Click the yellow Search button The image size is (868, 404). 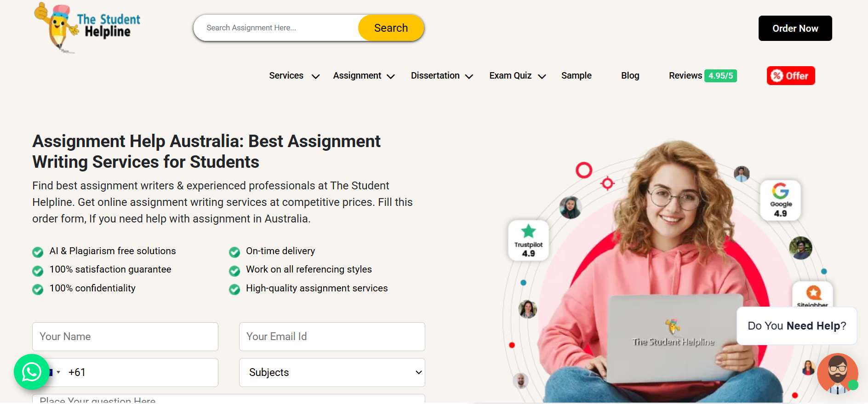[x=391, y=28]
